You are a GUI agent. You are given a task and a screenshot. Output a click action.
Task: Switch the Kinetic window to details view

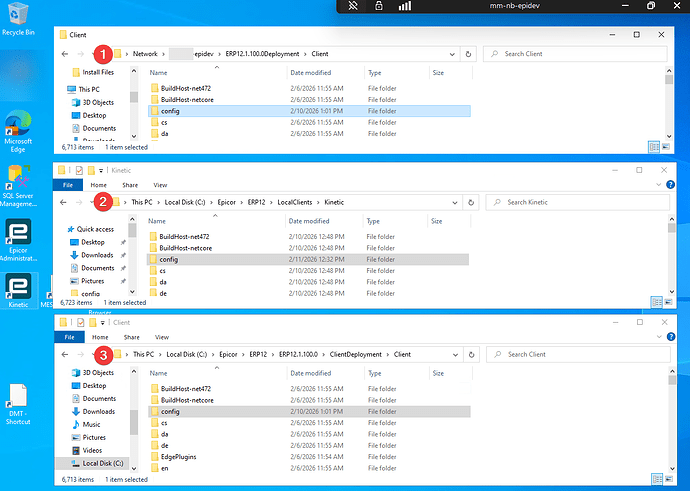point(657,302)
